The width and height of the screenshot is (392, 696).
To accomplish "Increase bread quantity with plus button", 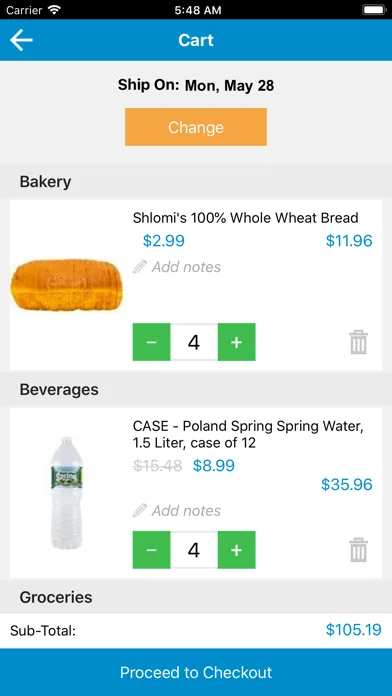I will 237,342.
